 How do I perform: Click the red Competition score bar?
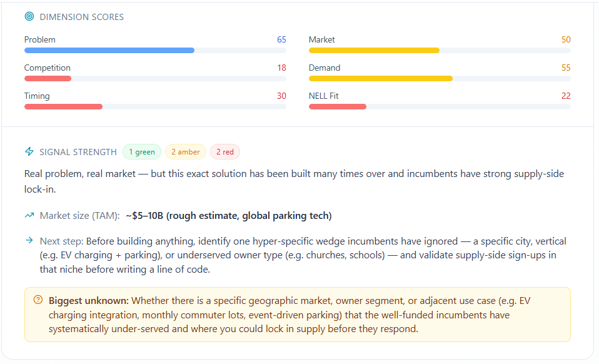click(x=48, y=79)
